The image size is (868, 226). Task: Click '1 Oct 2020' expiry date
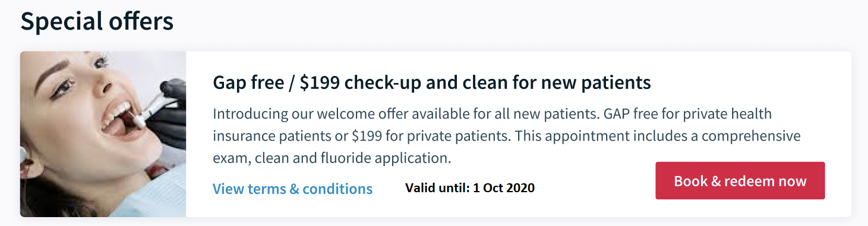(504, 188)
